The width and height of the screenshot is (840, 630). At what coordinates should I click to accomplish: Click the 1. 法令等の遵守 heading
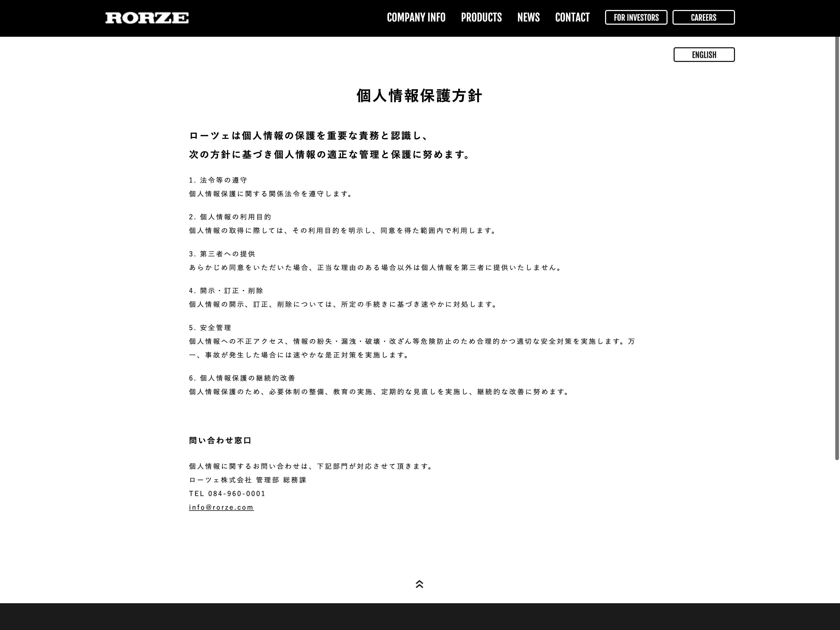218,180
